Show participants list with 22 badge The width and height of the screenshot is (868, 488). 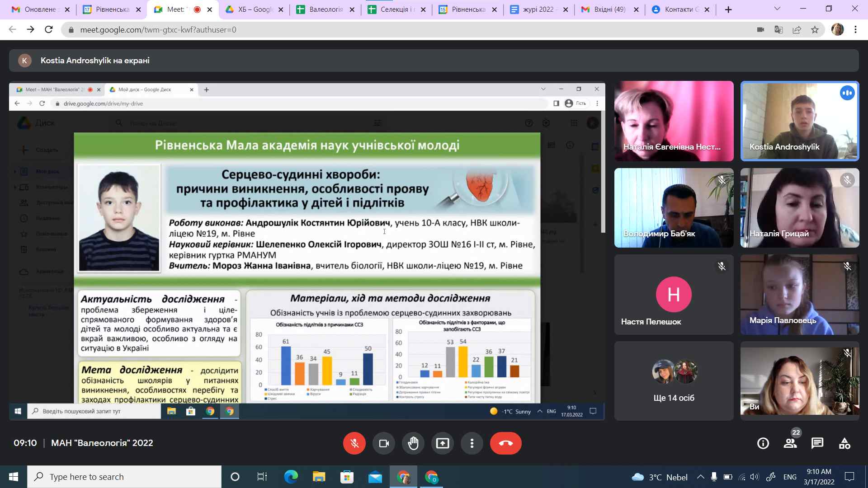[790, 443]
